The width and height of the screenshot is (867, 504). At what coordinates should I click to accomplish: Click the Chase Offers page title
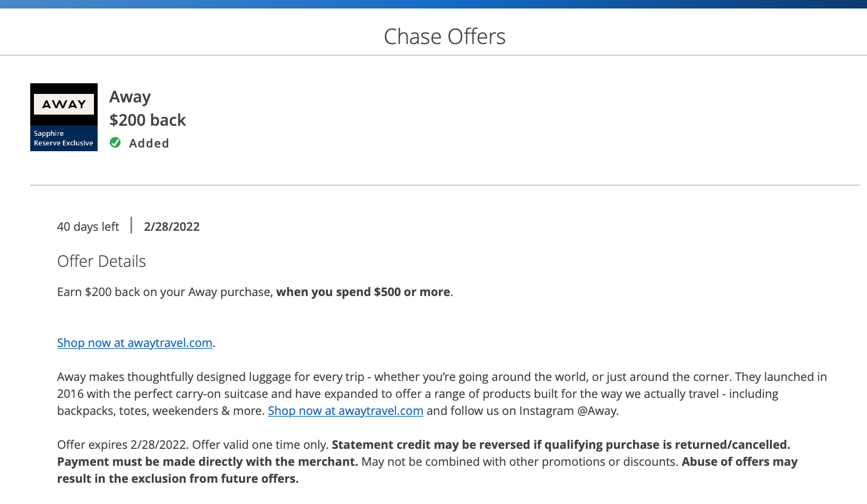pyautogui.click(x=444, y=37)
